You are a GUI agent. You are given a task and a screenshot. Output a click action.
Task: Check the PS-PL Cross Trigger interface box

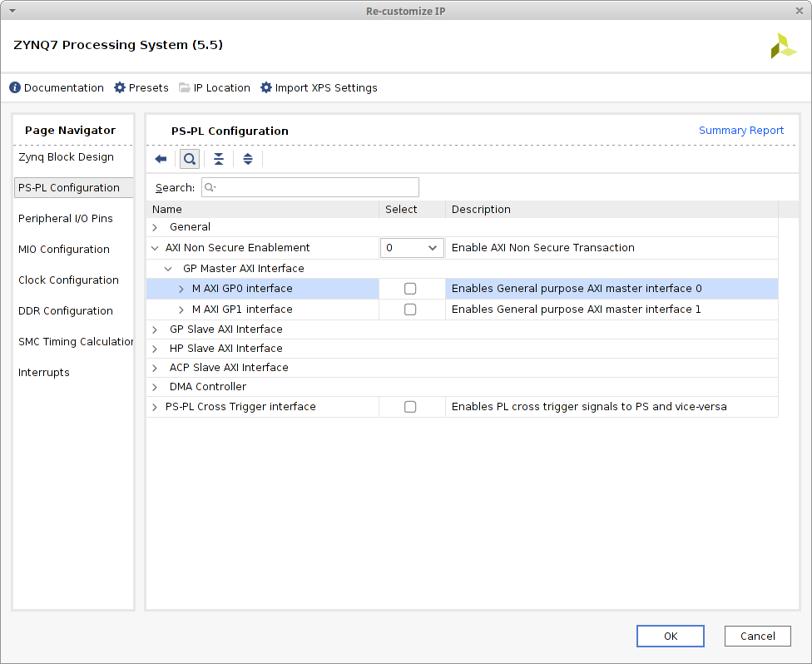[410, 407]
